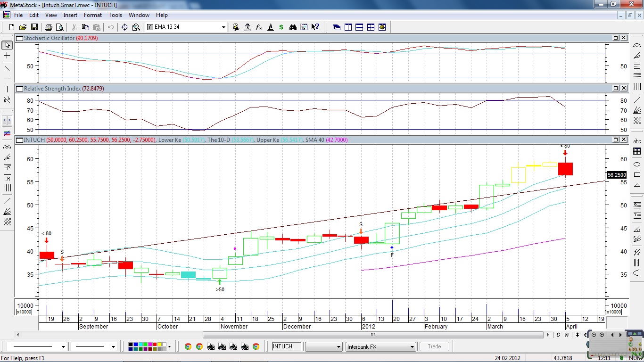Open a file with the folder icon
Screen dimensions: 644x362
coord(23,27)
